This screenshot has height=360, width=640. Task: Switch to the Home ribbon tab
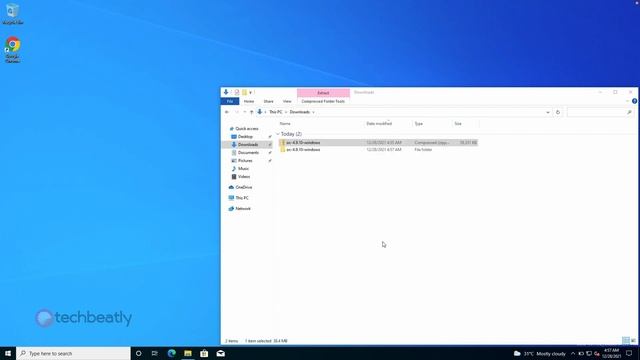click(249, 101)
